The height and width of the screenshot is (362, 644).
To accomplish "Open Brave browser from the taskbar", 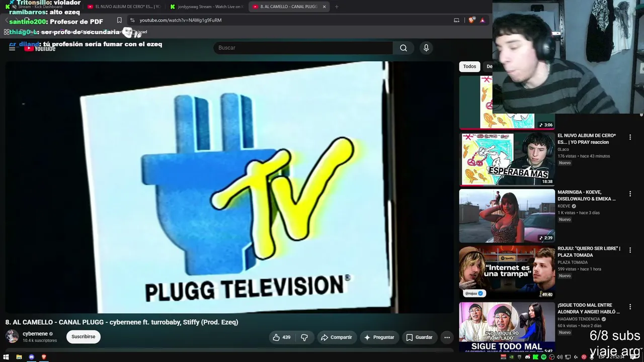I will tap(44, 357).
